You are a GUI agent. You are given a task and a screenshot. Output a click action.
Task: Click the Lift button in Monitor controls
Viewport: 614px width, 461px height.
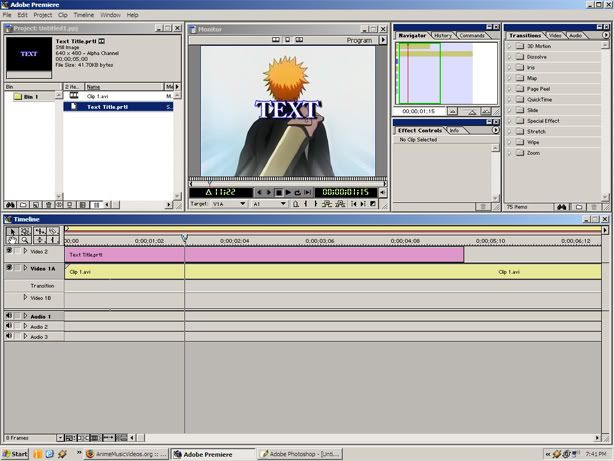tap(327, 204)
